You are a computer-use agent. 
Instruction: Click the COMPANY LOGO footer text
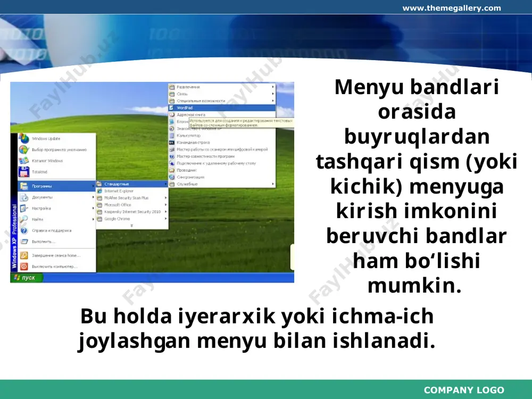coord(464,390)
